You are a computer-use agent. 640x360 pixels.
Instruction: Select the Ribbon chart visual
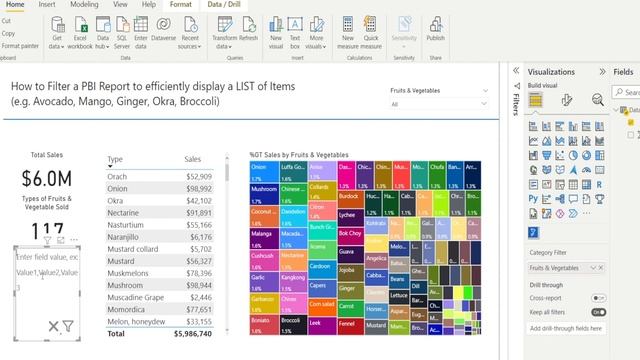click(x=600, y=141)
